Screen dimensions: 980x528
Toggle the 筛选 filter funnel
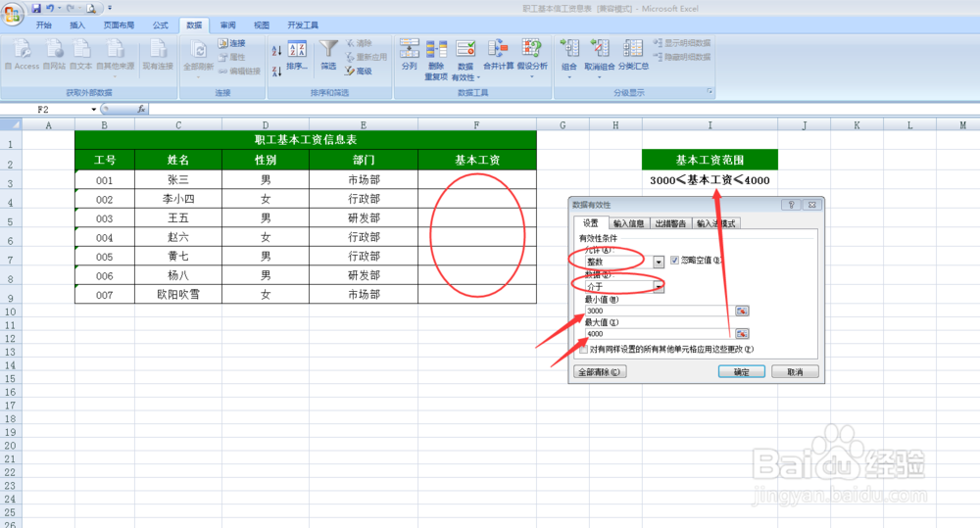tap(328, 55)
